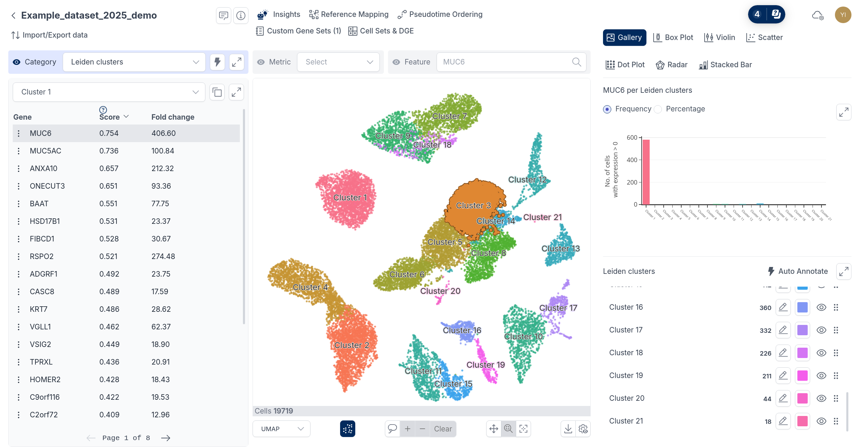Click the Cluster 19 color swatch
Viewport: 868px width, 447px height.
(x=802, y=376)
